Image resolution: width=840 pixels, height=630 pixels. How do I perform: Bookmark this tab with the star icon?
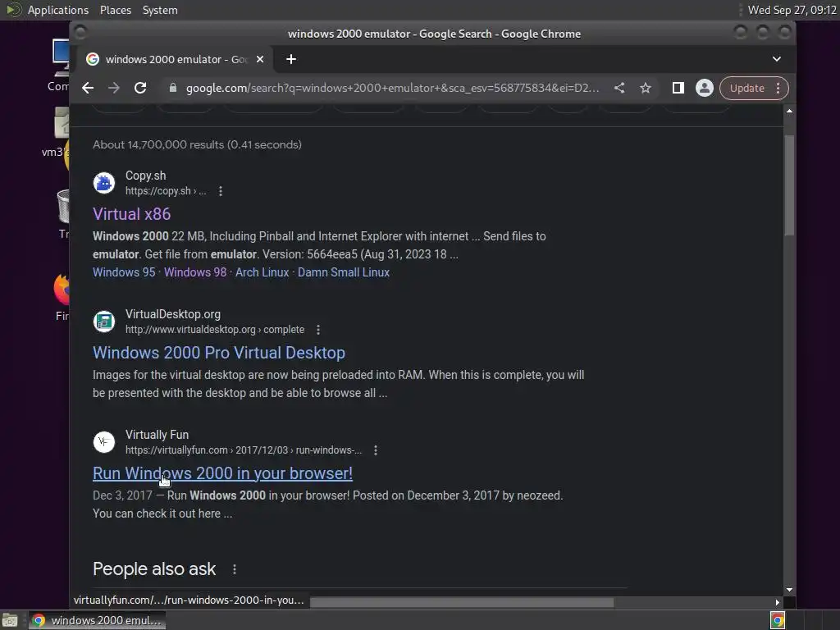(646, 88)
